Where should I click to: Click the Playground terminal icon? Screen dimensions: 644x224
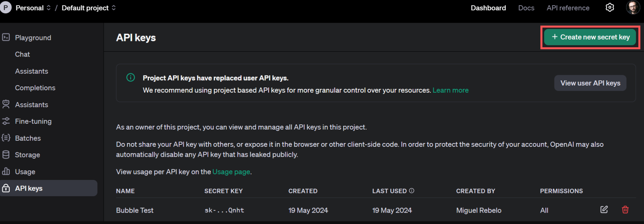click(x=6, y=37)
